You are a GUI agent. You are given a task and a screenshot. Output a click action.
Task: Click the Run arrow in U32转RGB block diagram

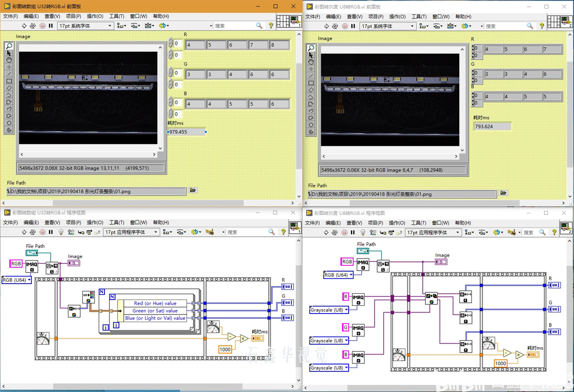pyautogui.click(x=24, y=232)
